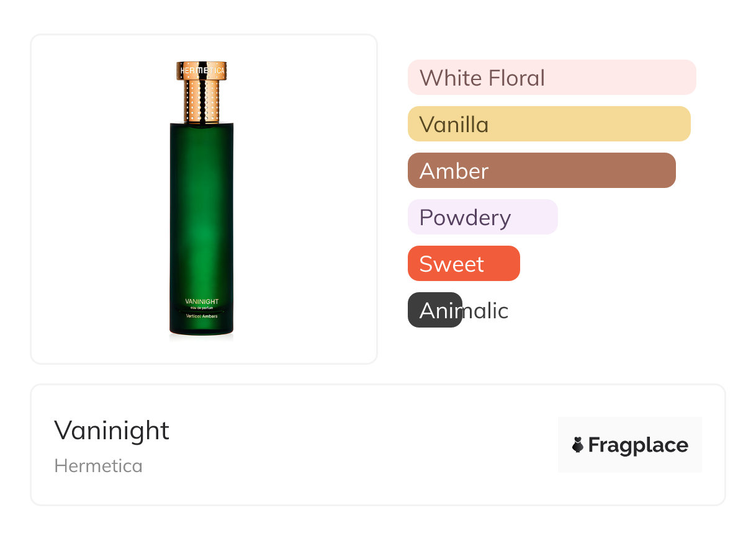The image size is (756, 536).
Task: Click the HERMETICA engraving on the cap
Action: pyautogui.click(x=202, y=71)
